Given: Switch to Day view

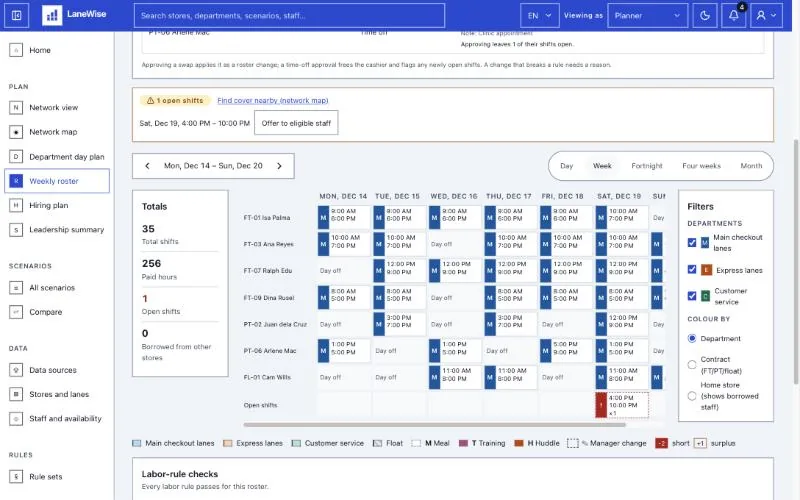Looking at the screenshot, I should (566, 166).
